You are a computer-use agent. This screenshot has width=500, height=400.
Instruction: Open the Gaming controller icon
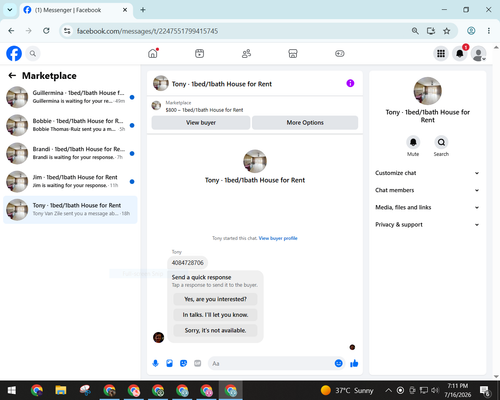[x=340, y=53]
